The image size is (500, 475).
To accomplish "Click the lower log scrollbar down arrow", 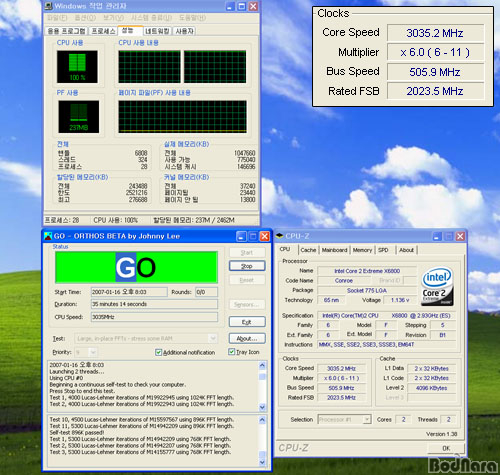I will click(262, 462).
